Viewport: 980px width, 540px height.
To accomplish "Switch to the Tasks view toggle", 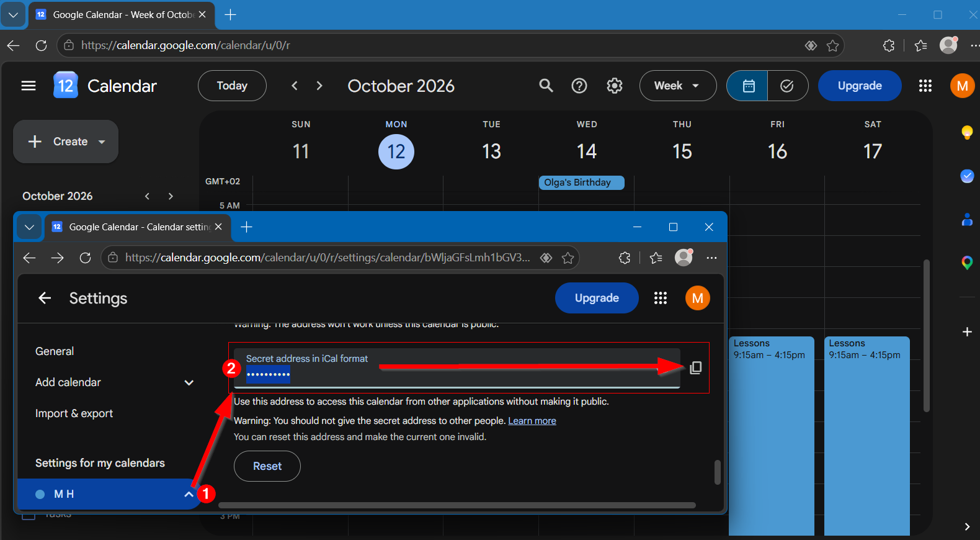I will point(787,86).
